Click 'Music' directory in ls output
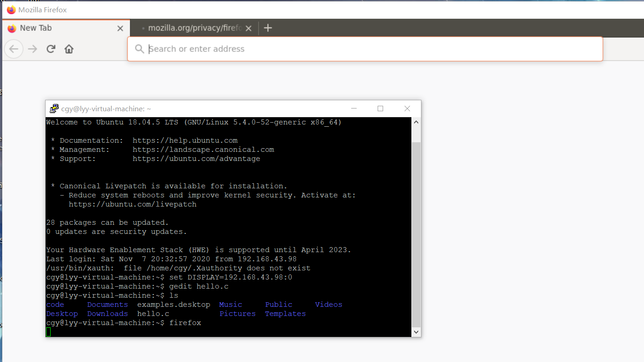This screenshot has height=362, width=644. [x=231, y=305]
